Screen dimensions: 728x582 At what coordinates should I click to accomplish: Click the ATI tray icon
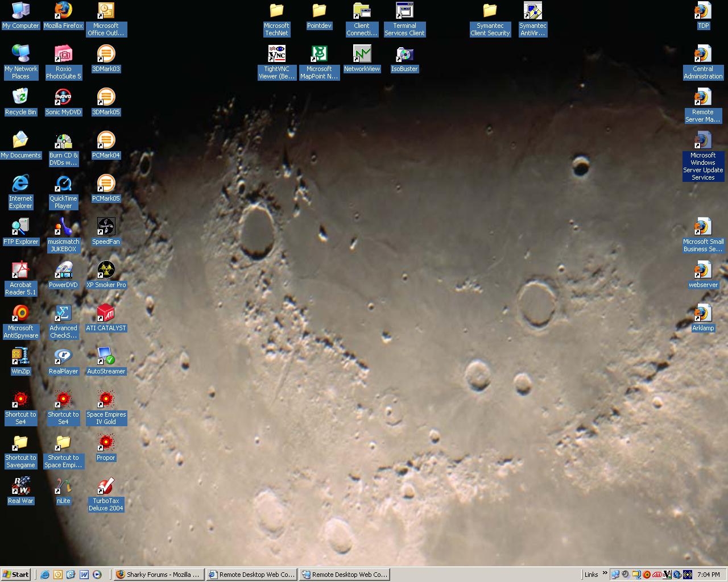[657, 575]
